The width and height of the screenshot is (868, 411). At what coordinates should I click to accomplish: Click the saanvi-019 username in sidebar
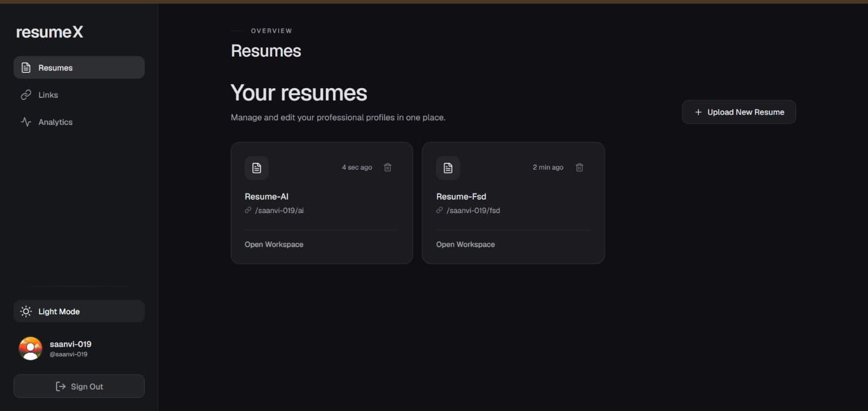(x=71, y=344)
